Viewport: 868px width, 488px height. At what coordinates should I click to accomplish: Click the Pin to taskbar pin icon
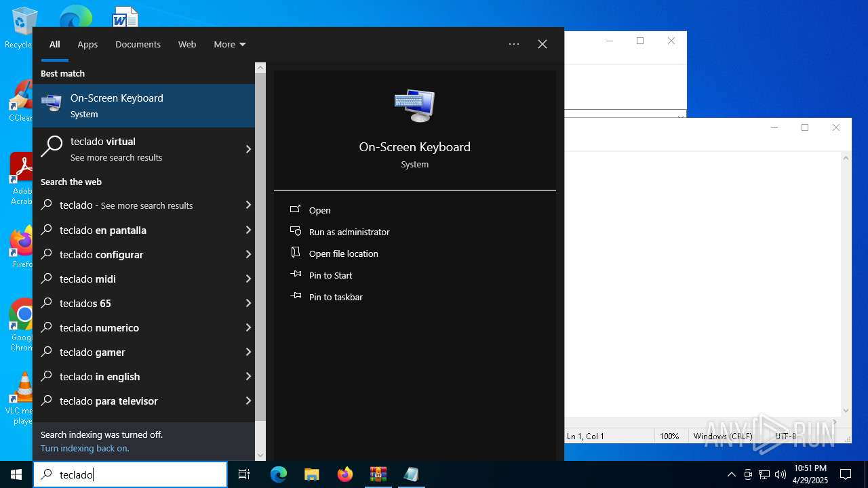pos(296,296)
